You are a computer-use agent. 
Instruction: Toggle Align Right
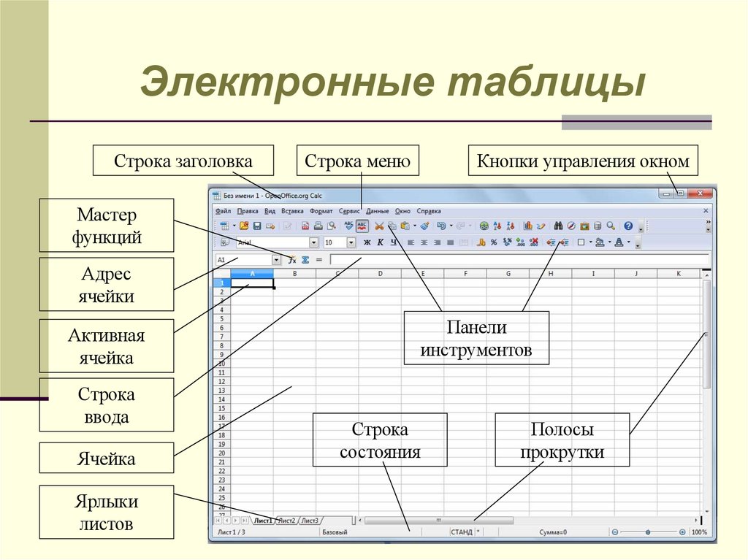pos(437,242)
